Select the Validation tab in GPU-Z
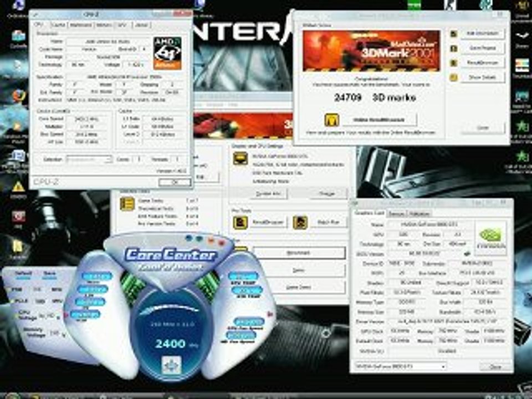Screen dimensions: 532x399 pyautogui.click(x=419, y=214)
